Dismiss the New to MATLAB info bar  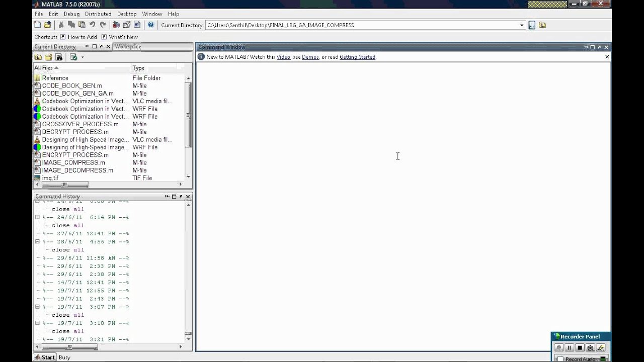pos(607,57)
